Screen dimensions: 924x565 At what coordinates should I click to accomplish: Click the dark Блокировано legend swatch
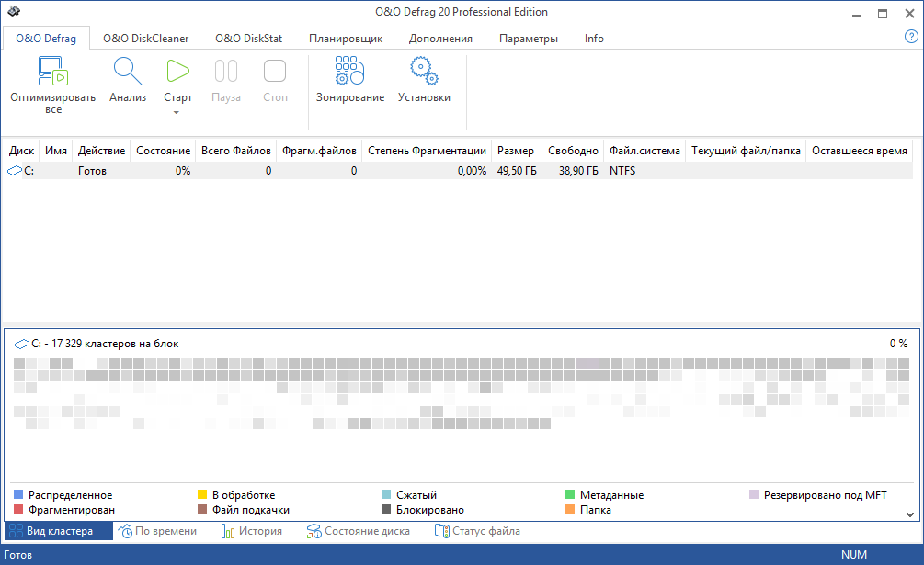point(386,509)
